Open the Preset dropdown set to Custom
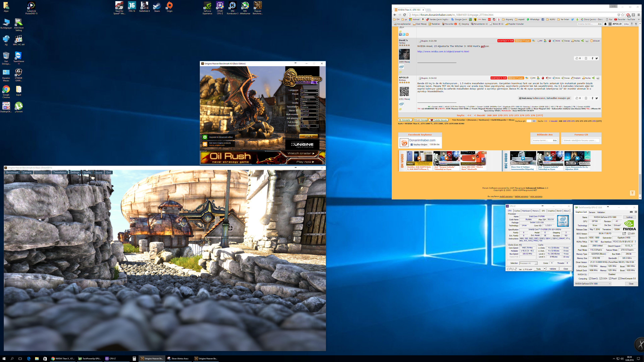The image size is (644, 362). pos(309,94)
